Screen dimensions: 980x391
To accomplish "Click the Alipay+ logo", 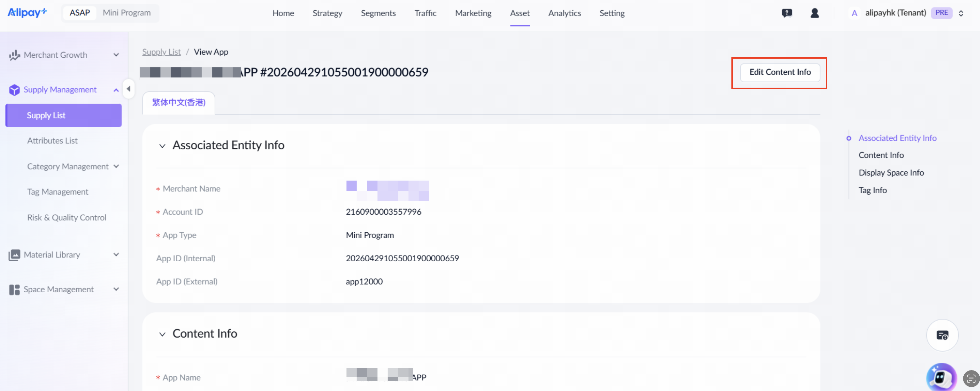I will tap(27, 12).
